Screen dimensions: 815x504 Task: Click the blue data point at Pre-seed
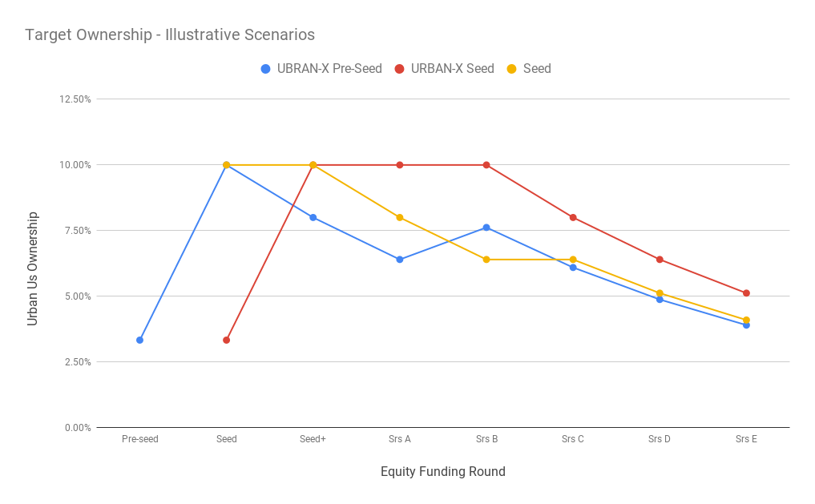coord(140,340)
